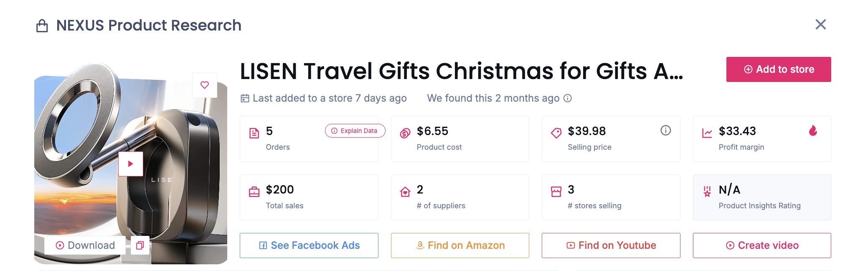Screen dimensions: 868x271
Task: Find this product on Amazon
Action: 460,245
